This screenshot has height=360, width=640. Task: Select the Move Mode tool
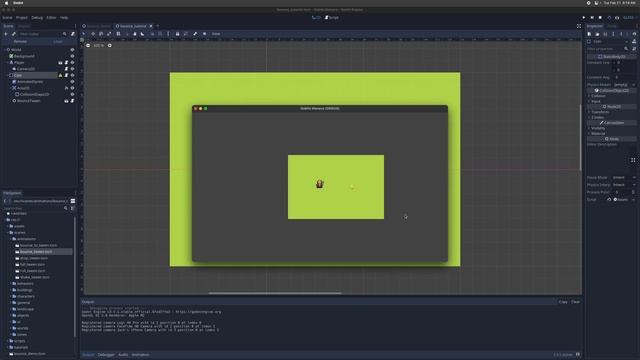[x=93, y=34]
